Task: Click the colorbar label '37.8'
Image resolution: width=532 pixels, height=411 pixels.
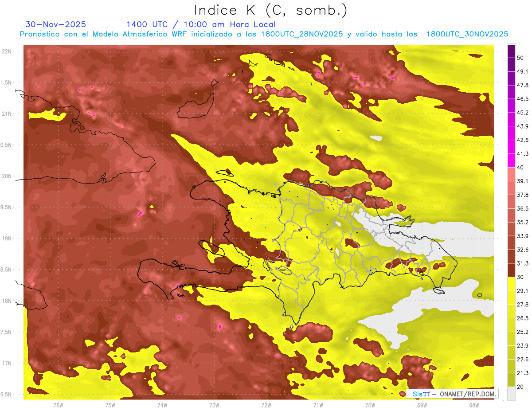Action: click(523, 195)
